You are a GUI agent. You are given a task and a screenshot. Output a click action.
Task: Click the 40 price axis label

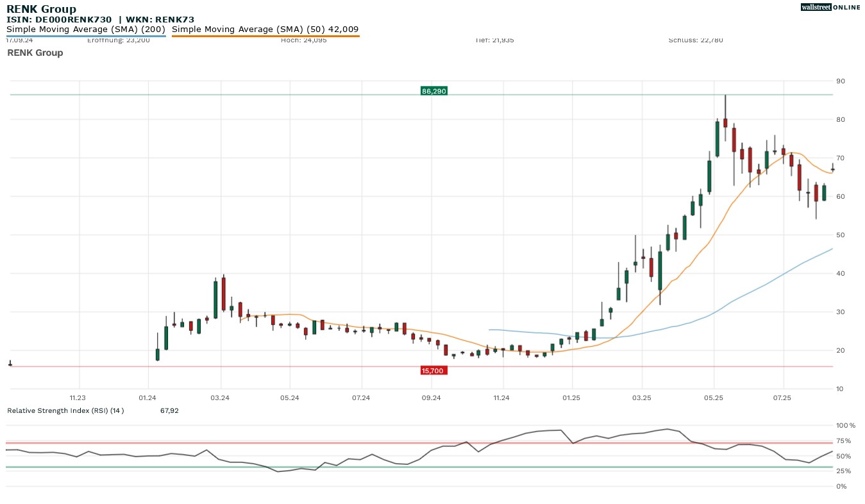coord(841,273)
